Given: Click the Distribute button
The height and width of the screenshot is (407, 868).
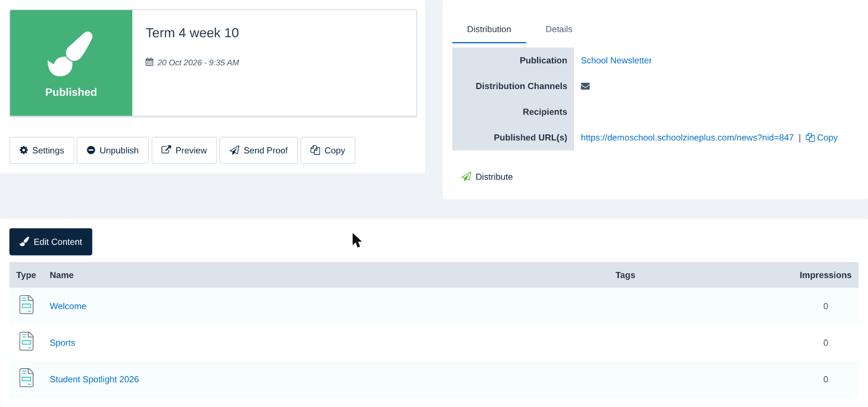Looking at the screenshot, I should (487, 177).
